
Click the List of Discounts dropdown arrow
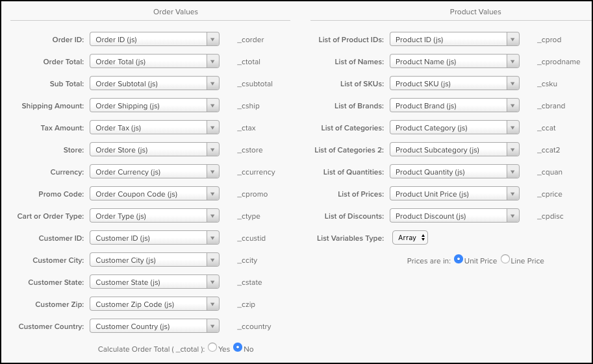click(512, 216)
